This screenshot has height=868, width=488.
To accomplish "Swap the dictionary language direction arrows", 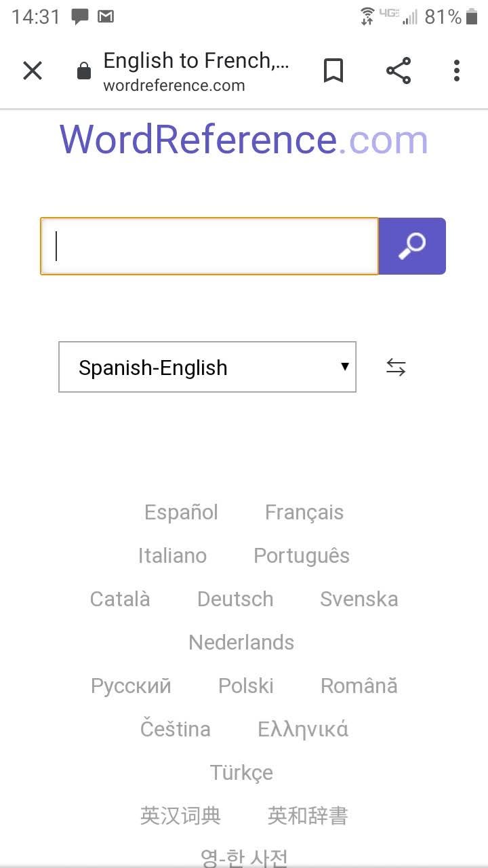I will [x=396, y=368].
